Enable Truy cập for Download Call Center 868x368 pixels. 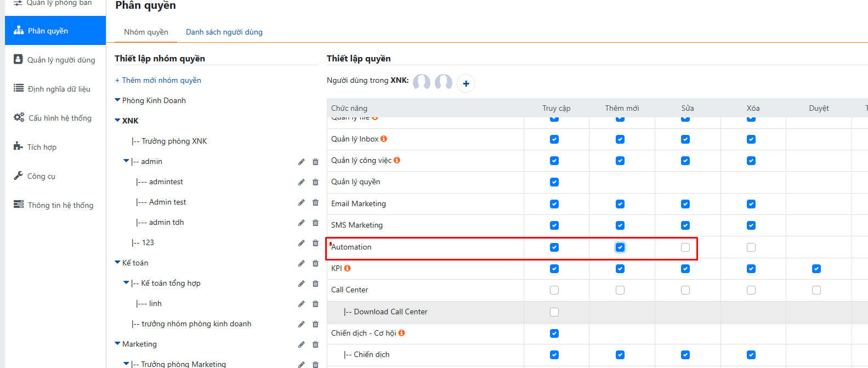pos(554,312)
